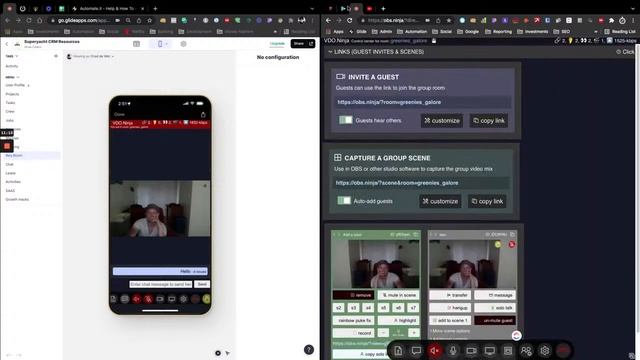Open file share icon in VDO.Ninja bottom toolbar
The image size is (640, 360).
pyautogui.click(x=398, y=351)
